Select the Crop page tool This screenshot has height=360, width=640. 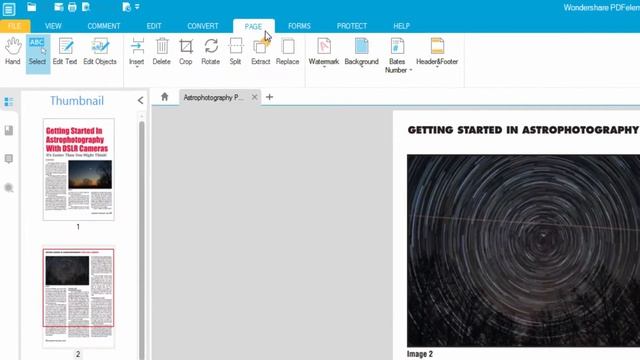pos(186,51)
